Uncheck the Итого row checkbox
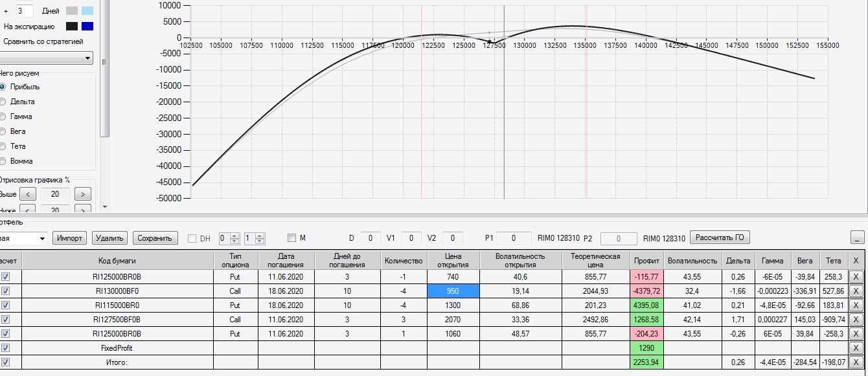 (x=6, y=362)
